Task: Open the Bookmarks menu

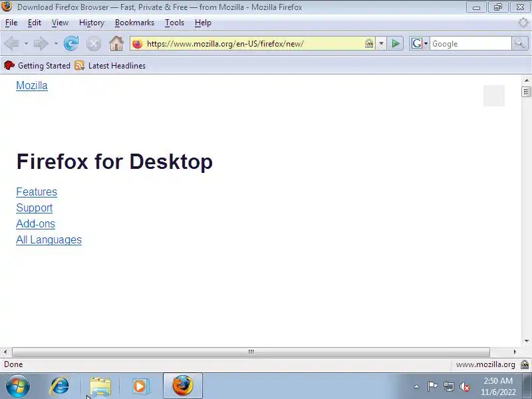Action: pos(134,23)
